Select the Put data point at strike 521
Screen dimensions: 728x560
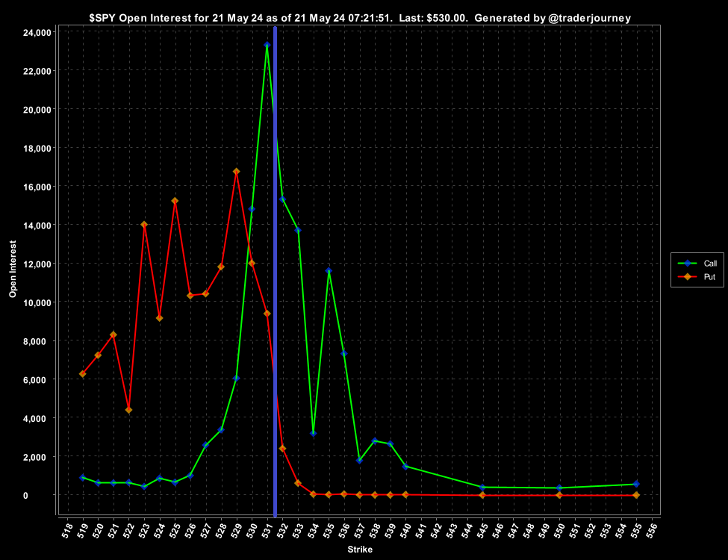pyautogui.click(x=113, y=335)
